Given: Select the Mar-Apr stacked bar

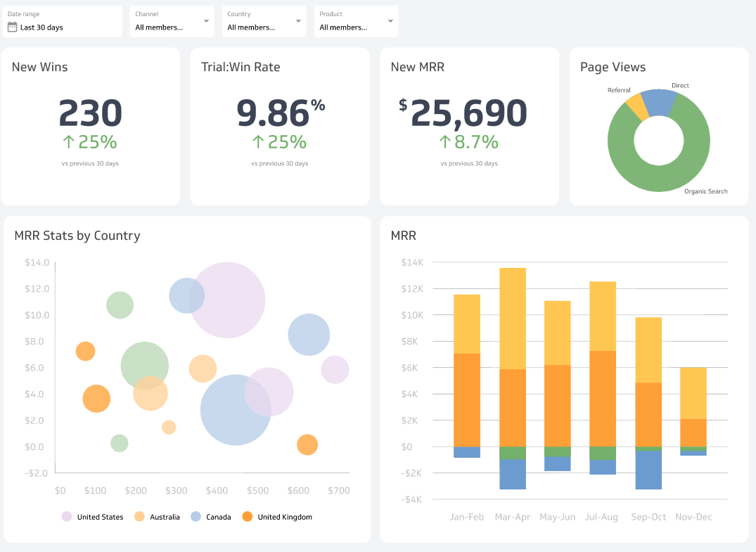Looking at the screenshot, I should pyautogui.click(x=513, y=378).
